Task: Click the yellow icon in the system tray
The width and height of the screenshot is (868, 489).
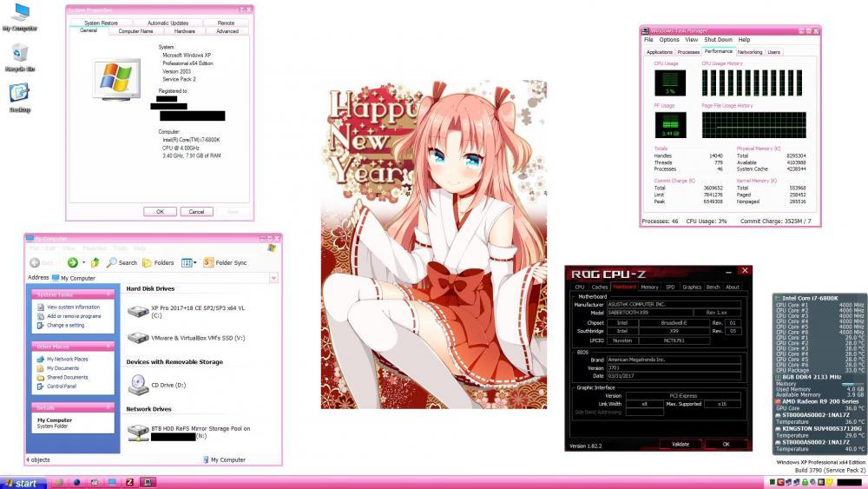Action: coord(830,482)
